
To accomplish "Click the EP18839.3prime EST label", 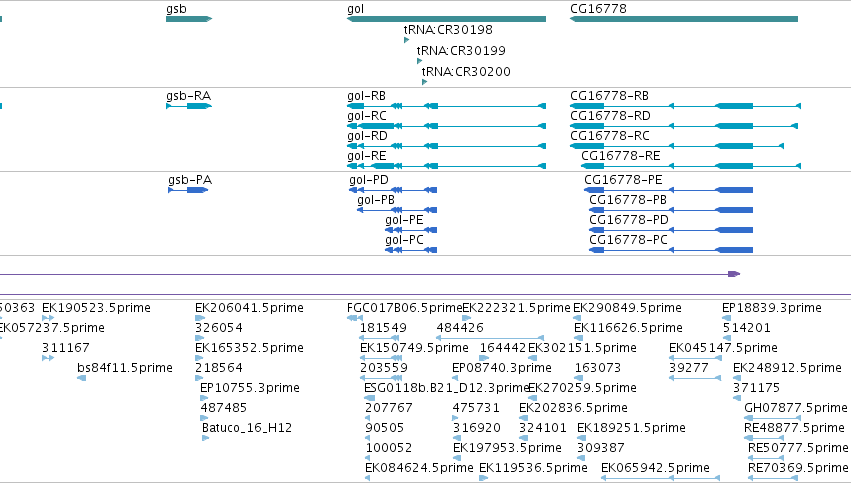I will coord(772,308).
